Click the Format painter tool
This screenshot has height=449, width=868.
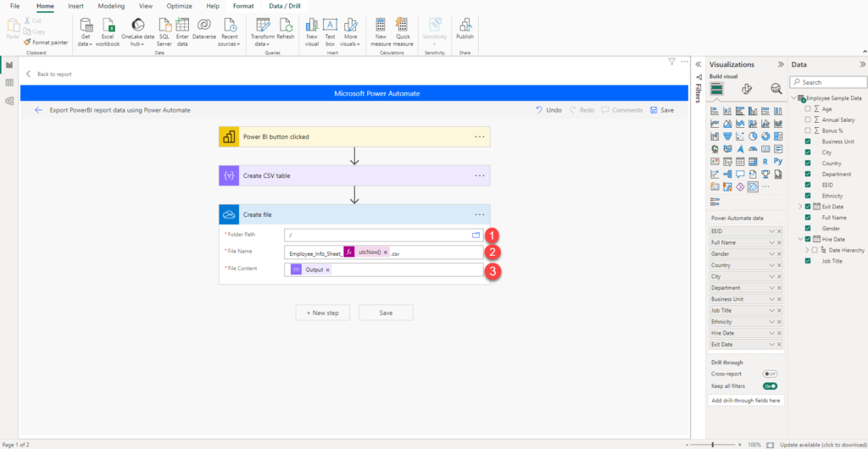click(x=46, y=42)
